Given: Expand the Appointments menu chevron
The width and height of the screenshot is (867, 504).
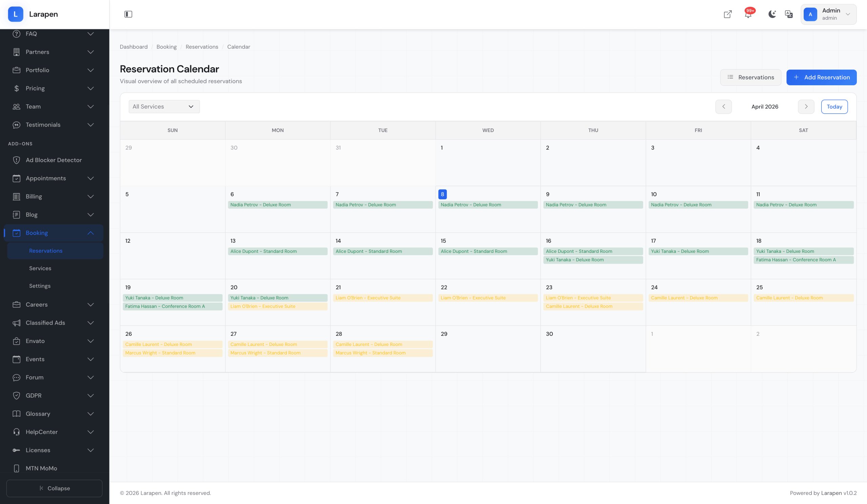Looking at the screenshot, I should coord(90,178).
